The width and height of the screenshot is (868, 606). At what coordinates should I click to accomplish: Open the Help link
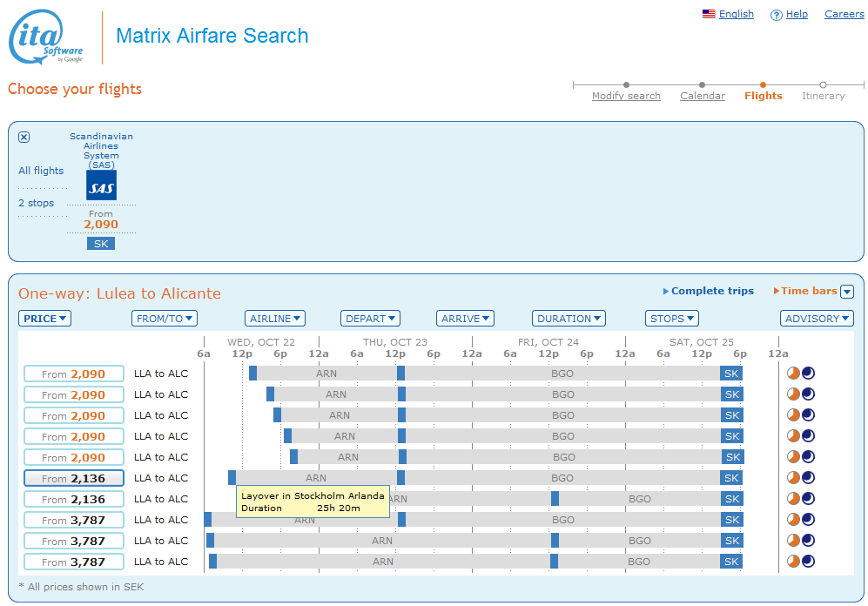[797, 14]
